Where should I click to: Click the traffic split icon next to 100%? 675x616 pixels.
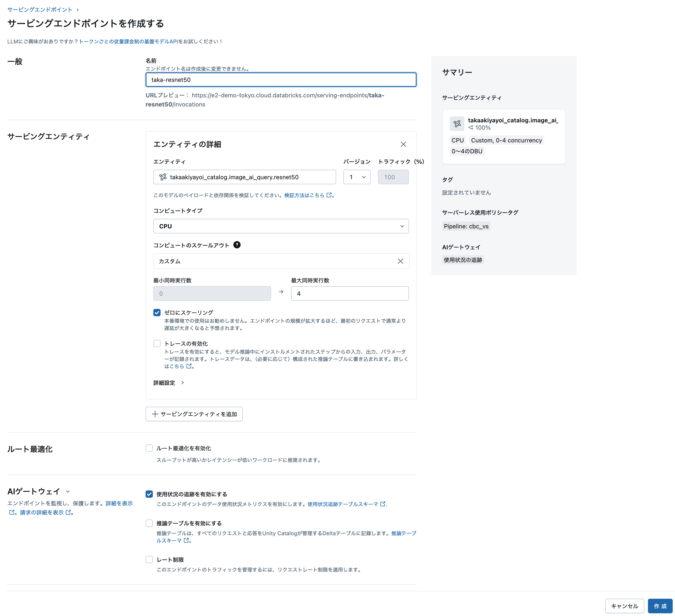pos(471,128)
